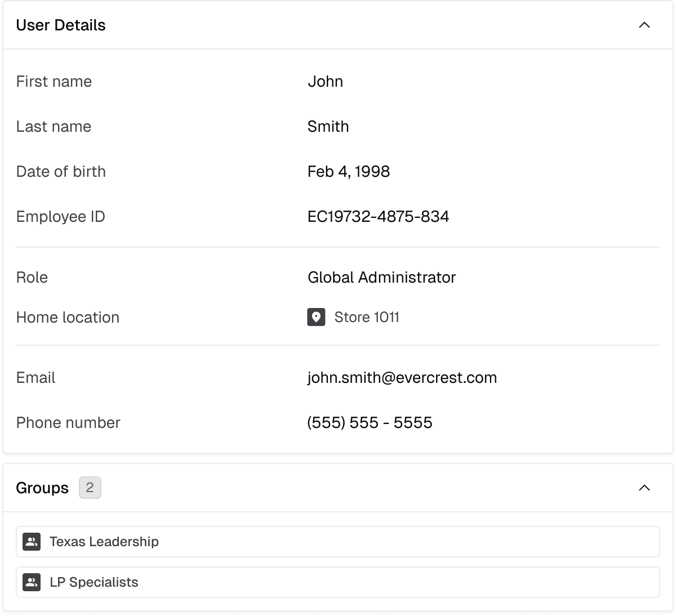Collapse the Groups section chevron
The image size is (676, 616).
tap(644, 488)
